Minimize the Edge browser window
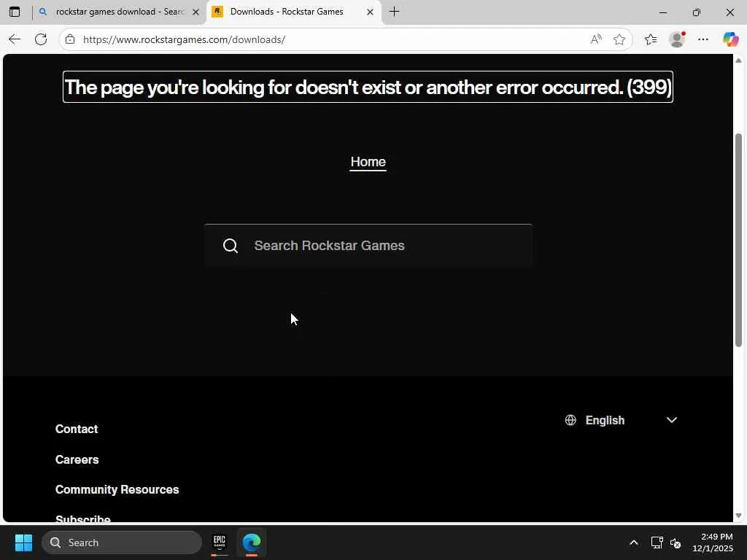 (662, 12)
